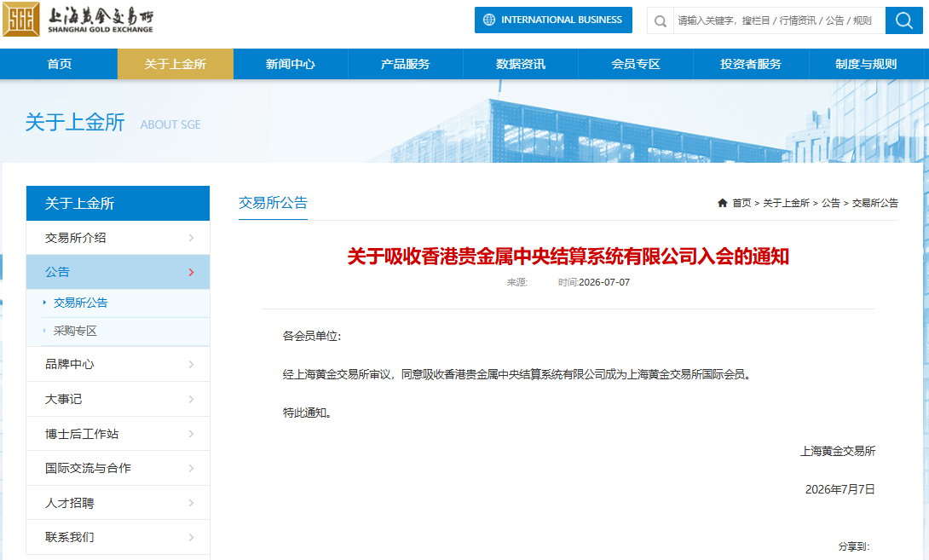Select 国际交流与合作 in sidebar

pyautogui.click(x=118, y=468)
